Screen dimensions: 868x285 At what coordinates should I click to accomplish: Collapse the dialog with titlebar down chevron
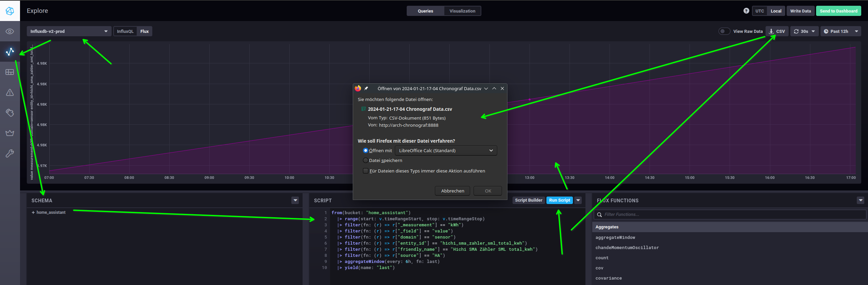click(x=486, y=88)
